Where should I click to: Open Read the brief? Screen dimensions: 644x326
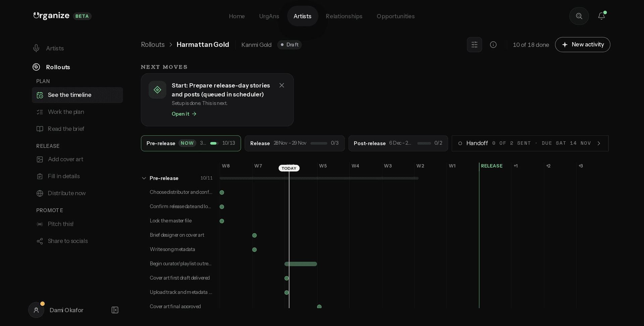(x=77, y=129)
